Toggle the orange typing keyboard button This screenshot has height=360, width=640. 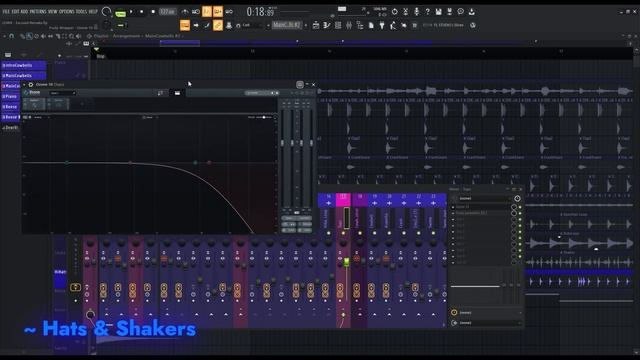coord(185,25)
